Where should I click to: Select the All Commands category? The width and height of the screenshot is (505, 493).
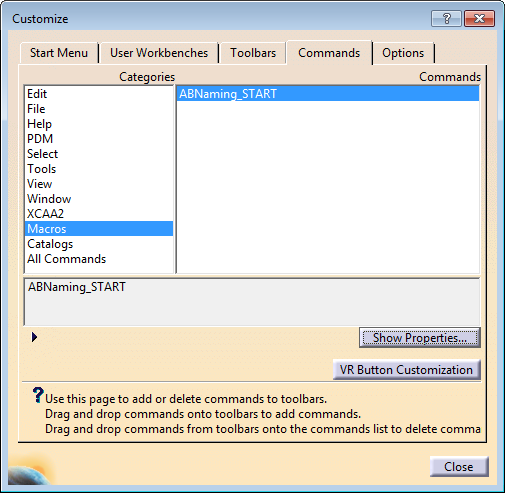(99, 259)
